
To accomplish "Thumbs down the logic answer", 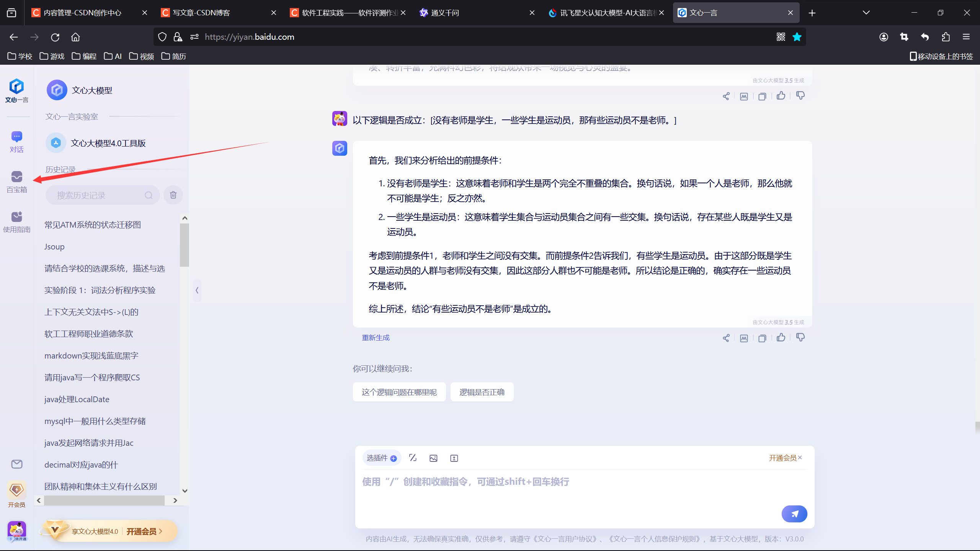I will pos(800,337).
